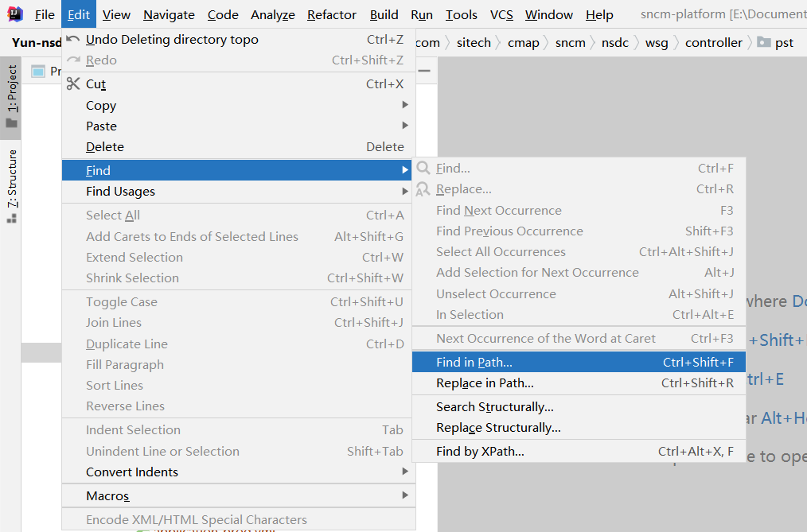This screenshot has height=532, width=807.
Task: Open the View menu
Action: point(116,15)
